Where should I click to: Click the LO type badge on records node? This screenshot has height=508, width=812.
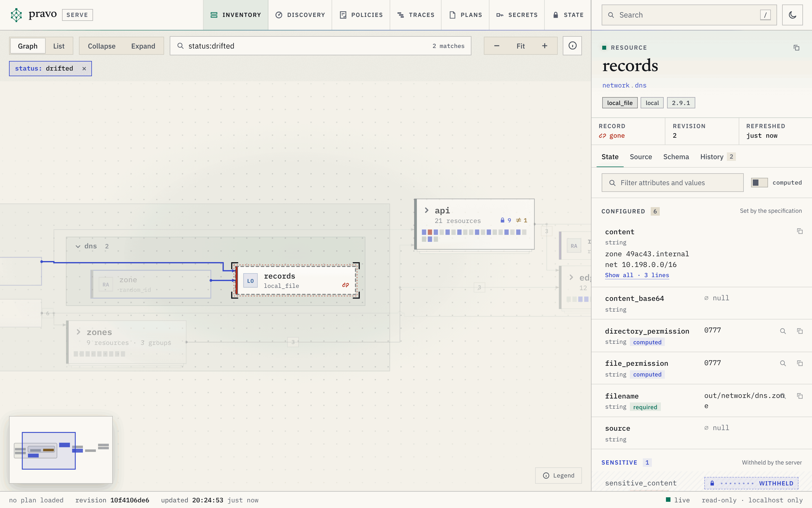pyautogui.click(x=250, y=281)
